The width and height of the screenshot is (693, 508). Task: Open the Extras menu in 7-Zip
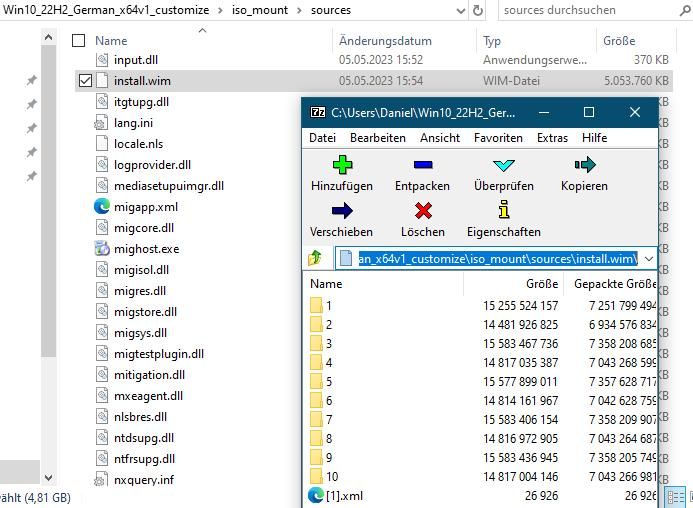(552, 138)
